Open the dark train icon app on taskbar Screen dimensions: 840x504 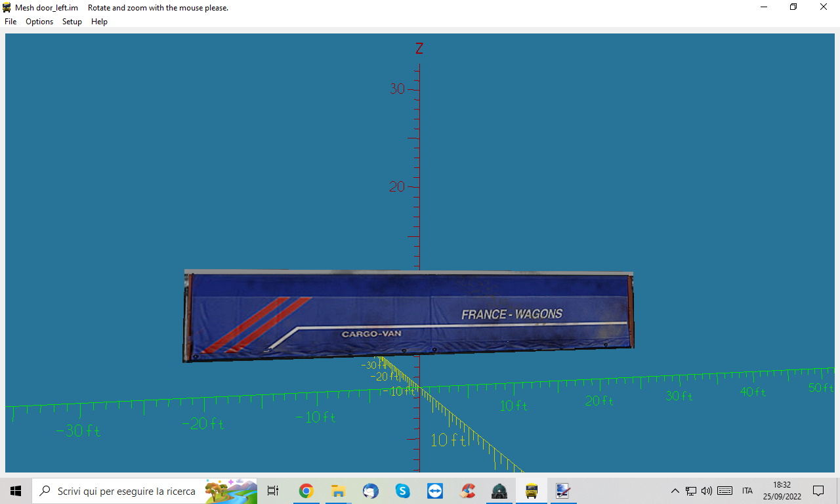pos(499,491)
